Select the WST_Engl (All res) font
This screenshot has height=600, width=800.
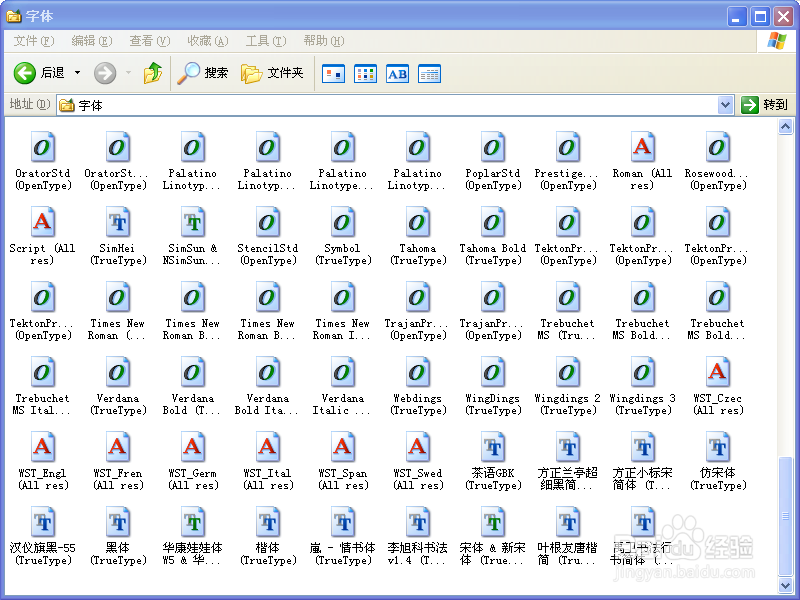coord(42,460)
